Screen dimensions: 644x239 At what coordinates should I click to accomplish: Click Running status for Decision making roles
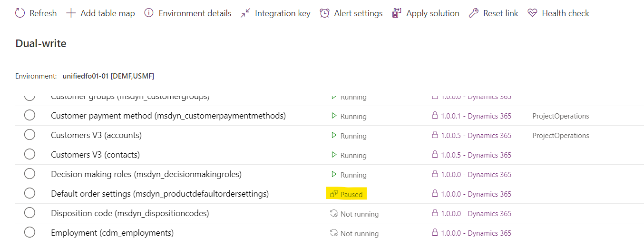click(353, 175)
